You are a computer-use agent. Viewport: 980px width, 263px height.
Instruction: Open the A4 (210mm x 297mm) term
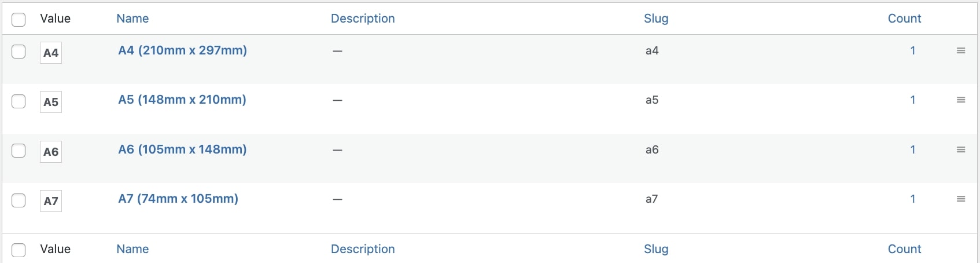coord(183,50)
